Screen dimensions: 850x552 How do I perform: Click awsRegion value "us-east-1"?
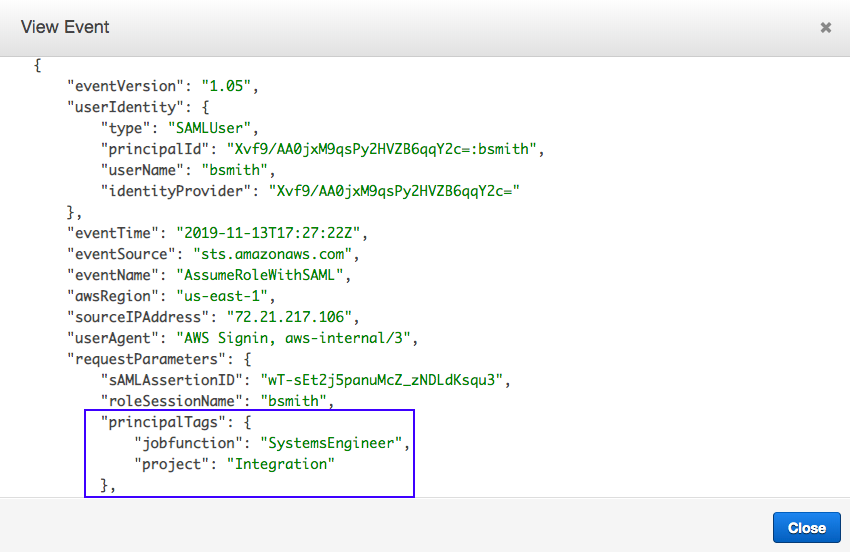tap(222, 297)
